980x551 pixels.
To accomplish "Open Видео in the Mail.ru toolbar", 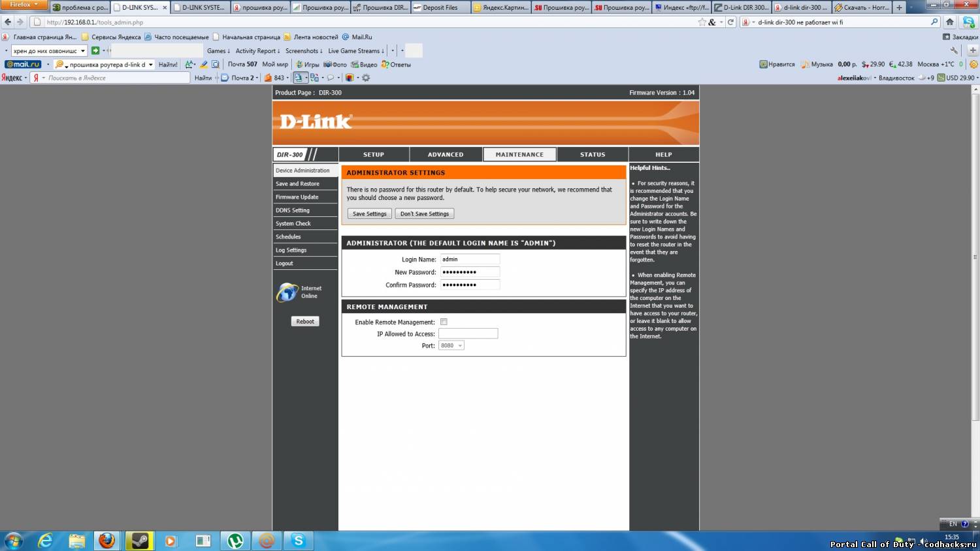I will point(364,65).
